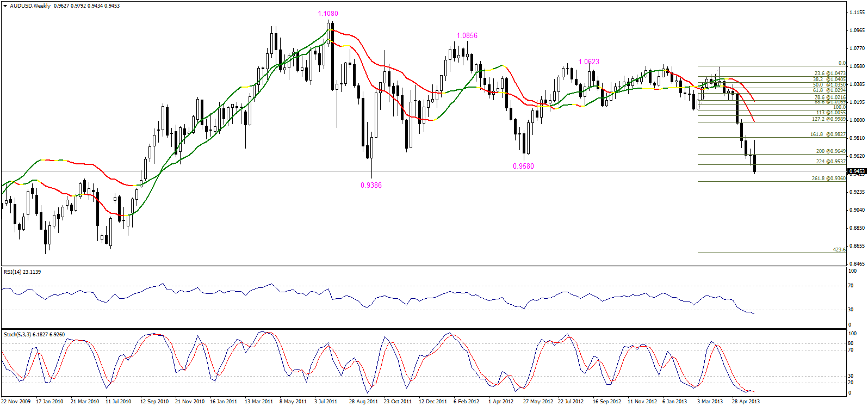The width and height of the screenshot is (868, 406).
Task: Select the 11 Nov 2012 date label
Action: pos(642,402)
